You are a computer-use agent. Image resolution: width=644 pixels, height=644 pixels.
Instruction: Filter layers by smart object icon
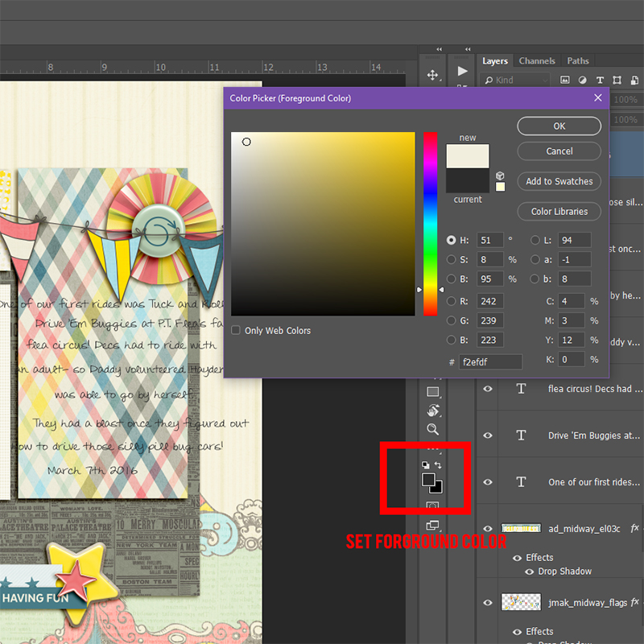[x=634, y=80]
